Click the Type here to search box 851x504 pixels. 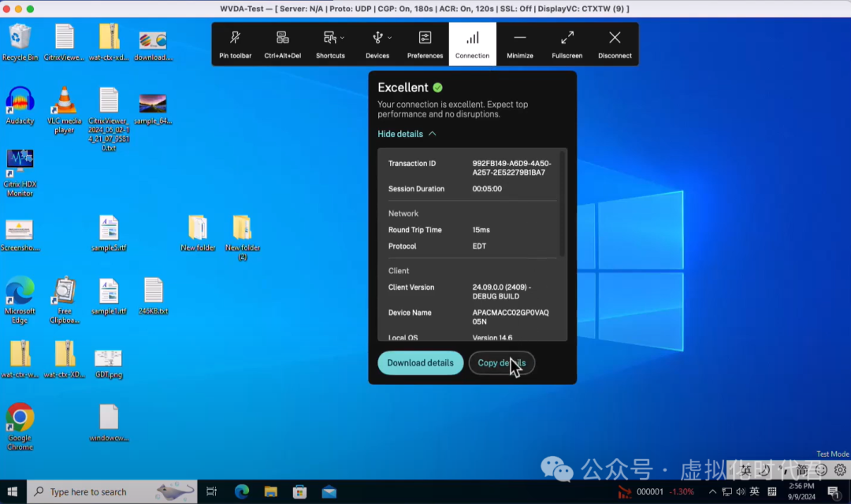(x=112, y=491)
